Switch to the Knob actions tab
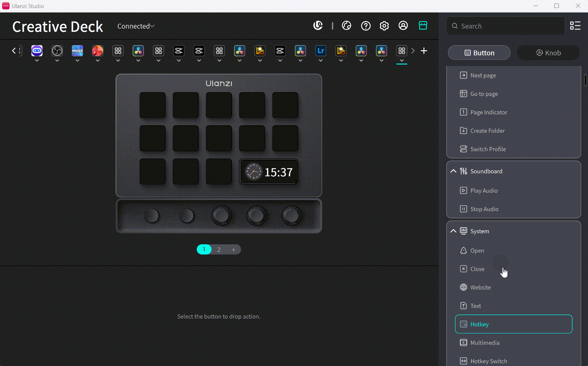The width and height of the screenshot is (588, 366). [x=548, y=53]
